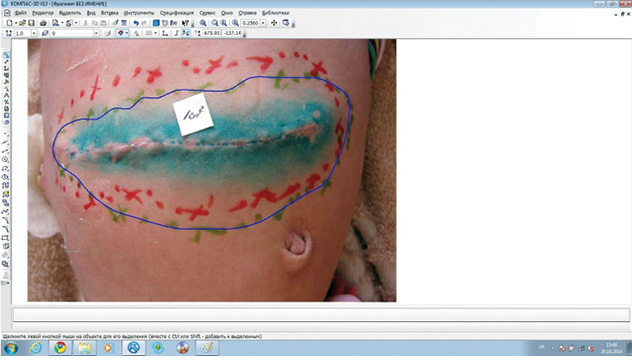Open Google Chrome from the taskbar
Screen dimensions: 632x361
click(60, 348)
